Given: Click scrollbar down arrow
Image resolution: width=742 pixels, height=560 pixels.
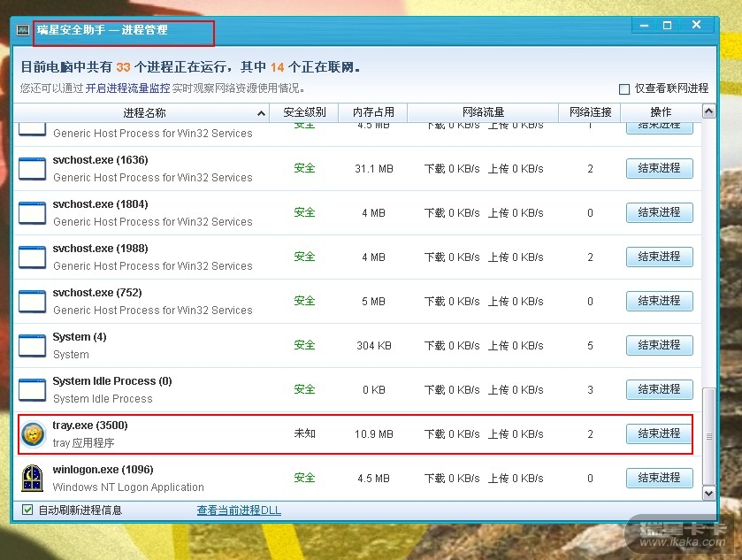Looking at the screenshot, I should (x=708, y=494).
